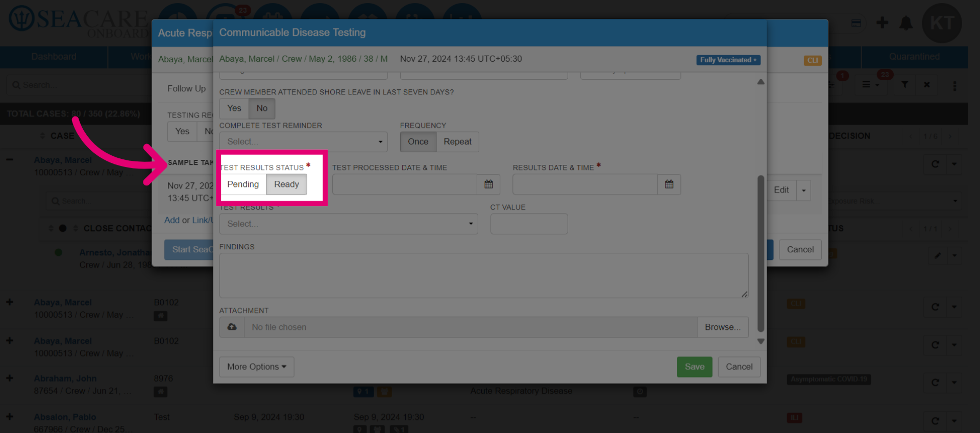Refresh icon on Abraham, John row
Image resolution: width=980 pixels, height=433 pixels.
[x=935, y=382]
